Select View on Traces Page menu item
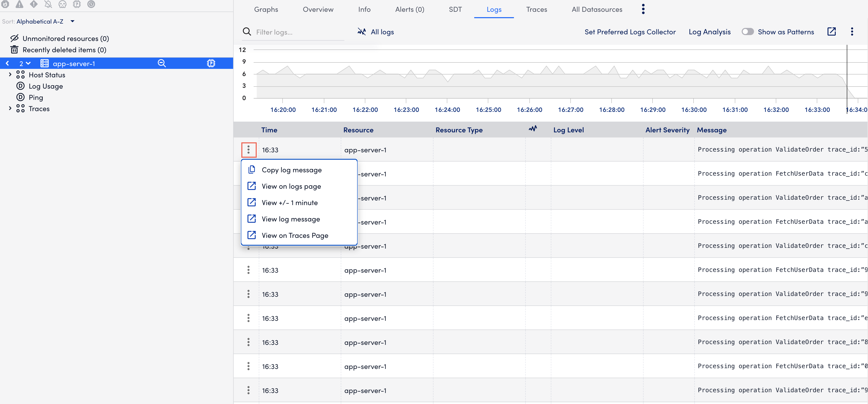 (x=295, y=235)
